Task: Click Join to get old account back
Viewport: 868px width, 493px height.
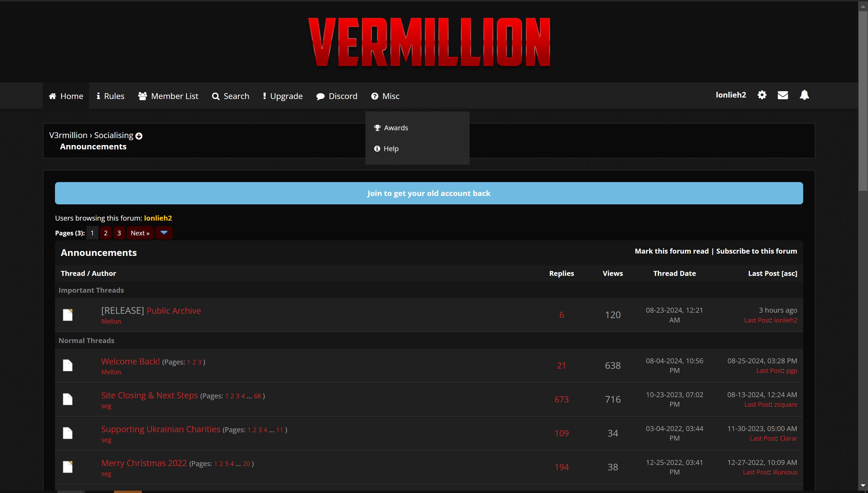Action: click(x=428, y=193)
